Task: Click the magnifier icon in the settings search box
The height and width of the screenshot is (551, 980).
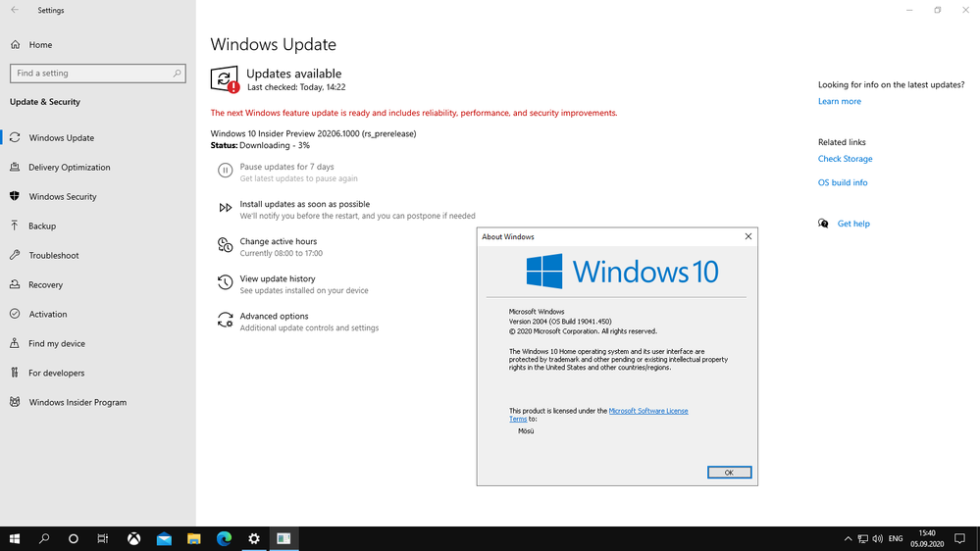Action: (177, 74)
